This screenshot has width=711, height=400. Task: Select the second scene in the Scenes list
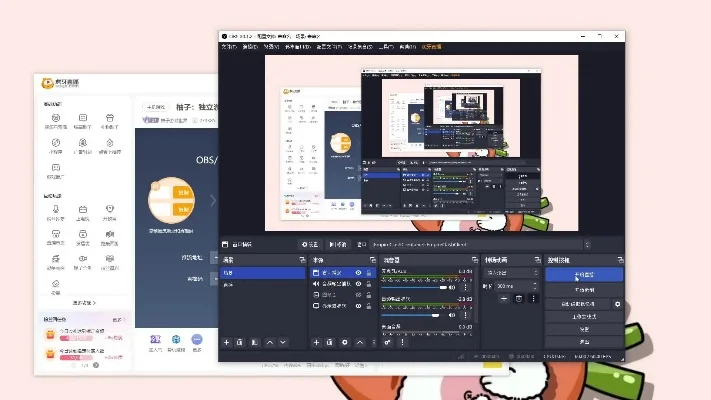pyautogui.click(x=263, y=285)
